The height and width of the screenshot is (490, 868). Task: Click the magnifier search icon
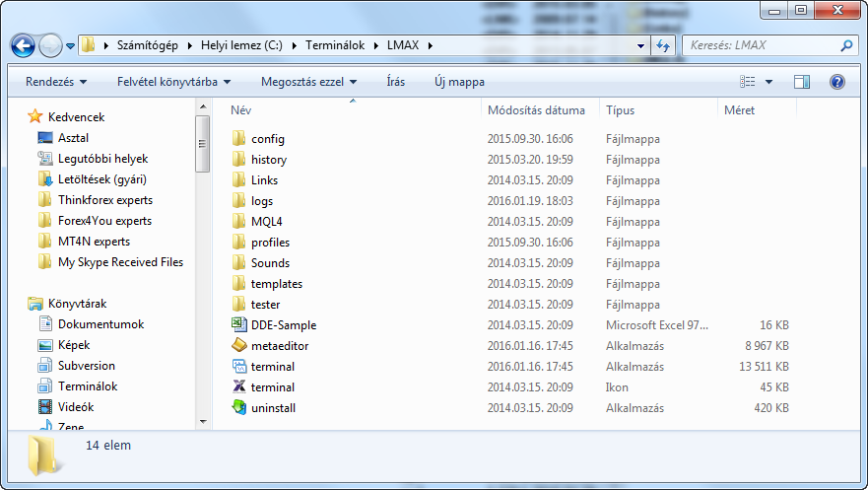click(x=846, y=45)
